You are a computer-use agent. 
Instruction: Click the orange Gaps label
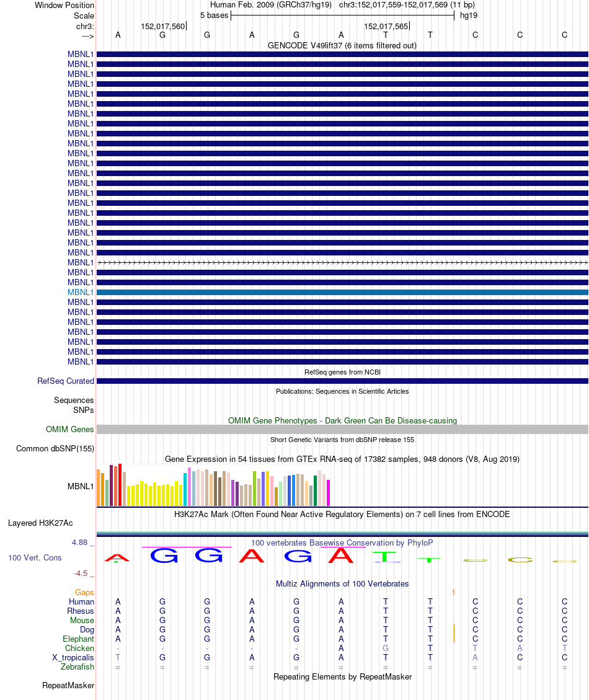(x=84, y=592)
